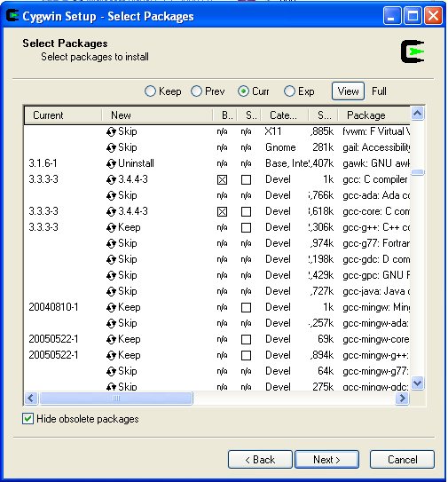448x482 pixels.
Task: Click the 3.1.6-1 current version of gawk
Action: tap(43, 163)
